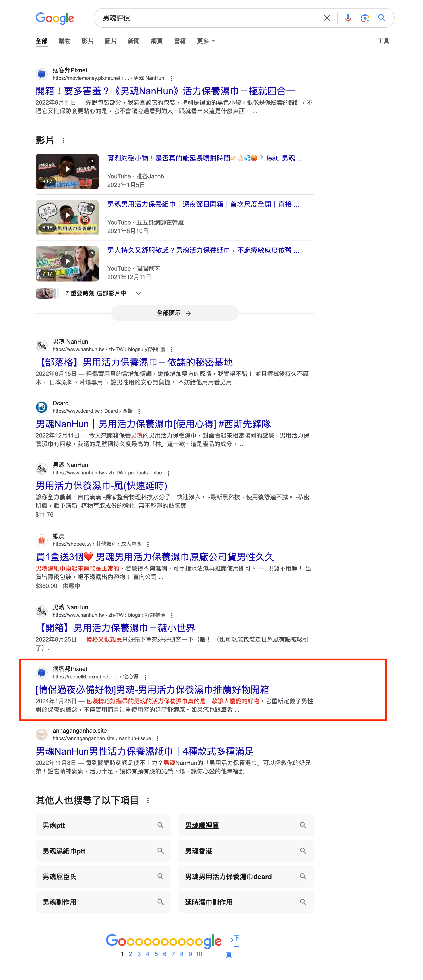Open the 男用活力保養濕巾-風(快速延時) result link
This screenshot has height=980, width=423.
[x=101, y=486]
